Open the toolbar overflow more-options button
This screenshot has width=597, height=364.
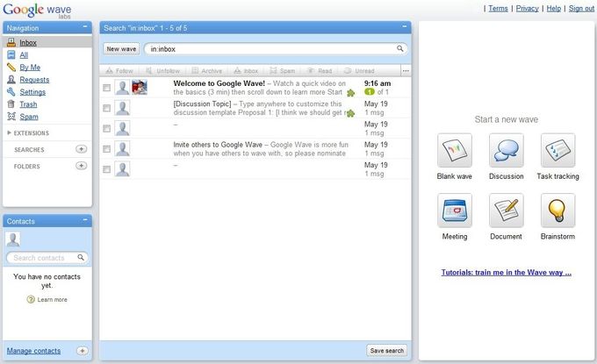click(x=406, y=71)
